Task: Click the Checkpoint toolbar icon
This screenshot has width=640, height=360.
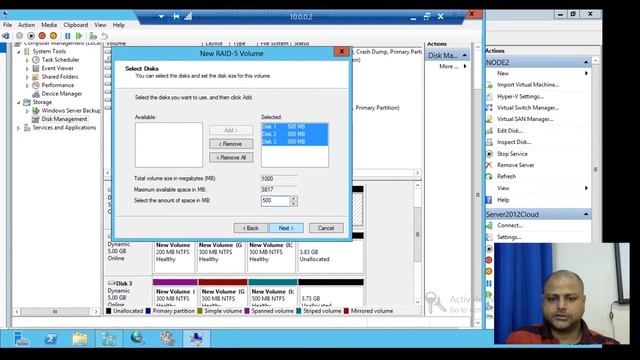Action: coord(93,36)
